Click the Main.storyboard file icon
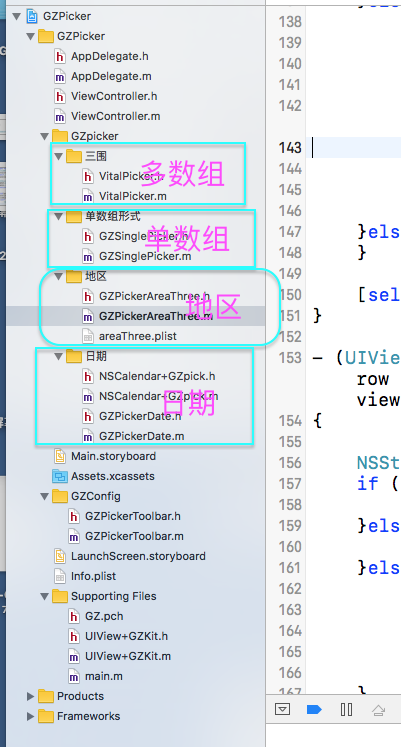Screen dimensions: 401x747 (x=60, y=456)
